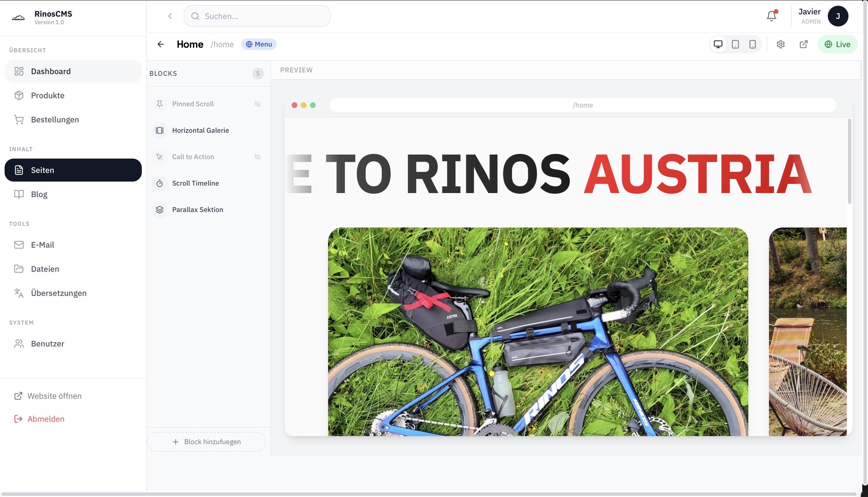Click the Übersetzungen language icon
The width and height of the screenshot is (868, 497).
pyautogui.click(x=19, y=293)
